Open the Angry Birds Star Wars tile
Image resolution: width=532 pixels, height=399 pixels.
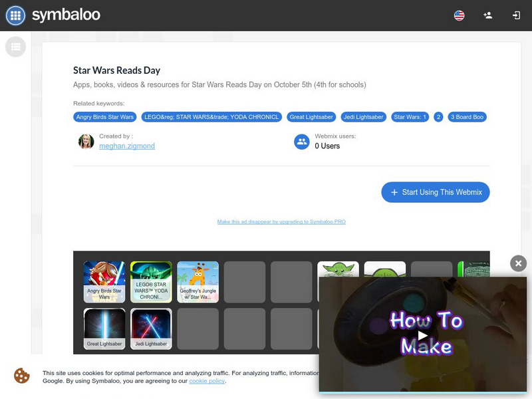(104, 282)
